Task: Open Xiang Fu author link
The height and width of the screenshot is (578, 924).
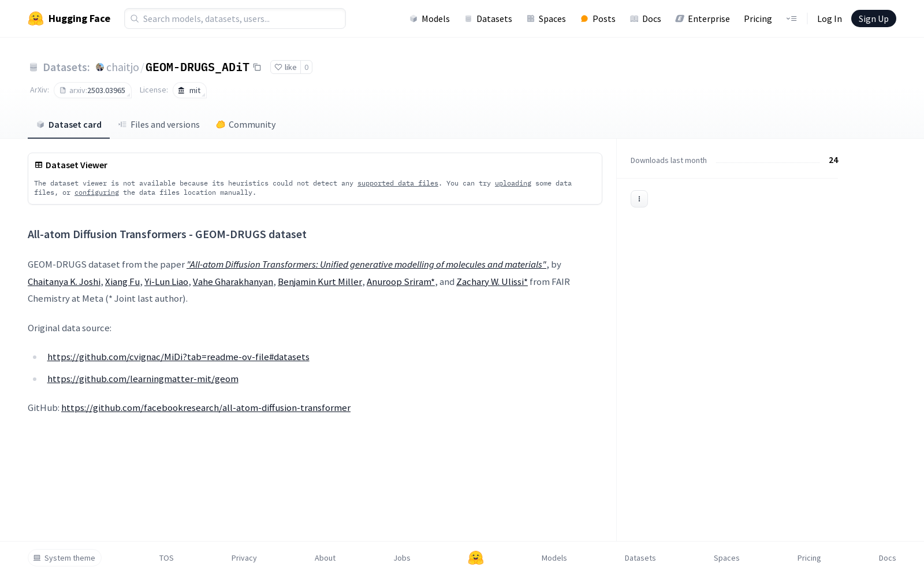Action: coord(122,281)
